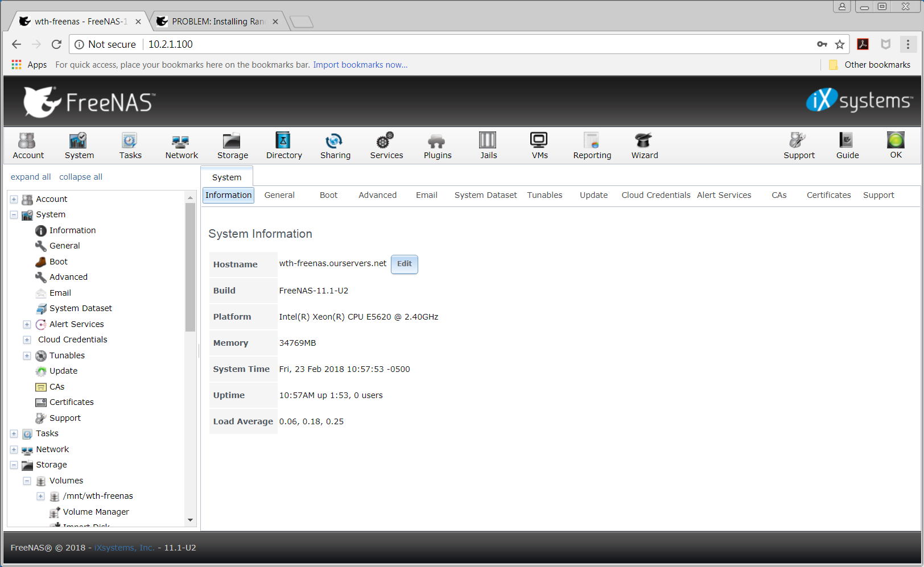924x567 pixels.
Task: Click the Adobe Acrobat extension icon
Action: coord(863,44)
